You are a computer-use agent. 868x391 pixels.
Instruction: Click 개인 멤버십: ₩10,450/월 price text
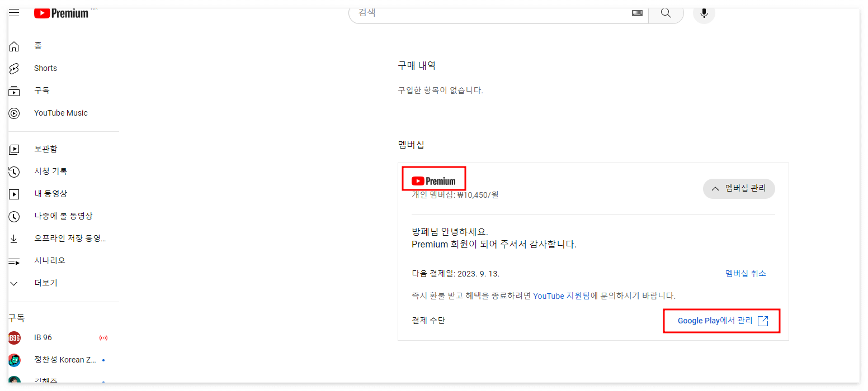click(x=455, y=195)
